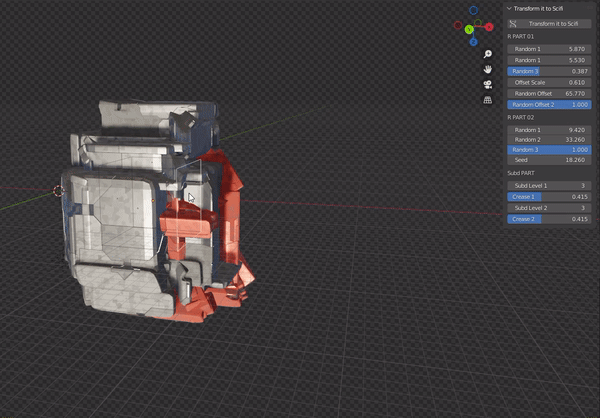
Task: Click the zoom magnifier viewport icon
Action: pyautogui.click(x=488, y=54)
